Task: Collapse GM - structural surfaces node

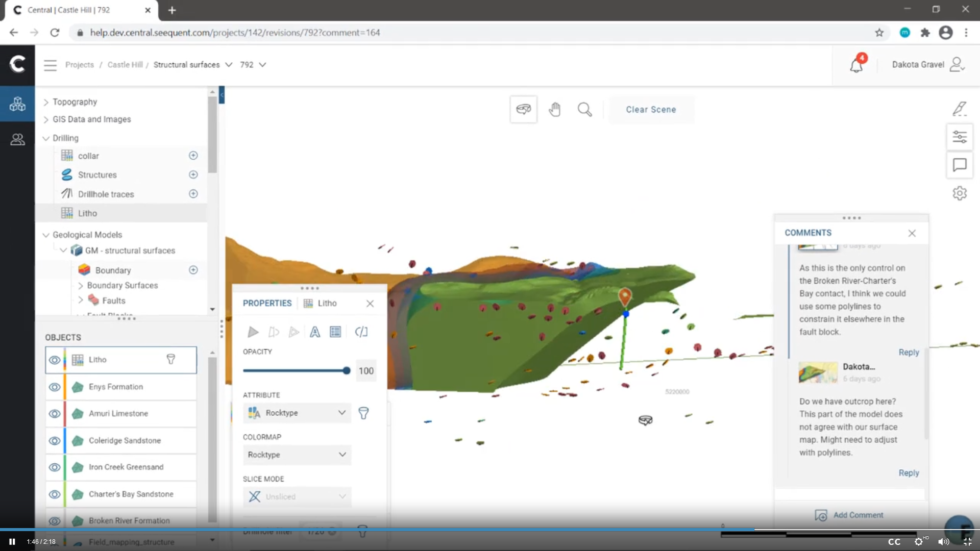Action: click(x=63, y=251)
